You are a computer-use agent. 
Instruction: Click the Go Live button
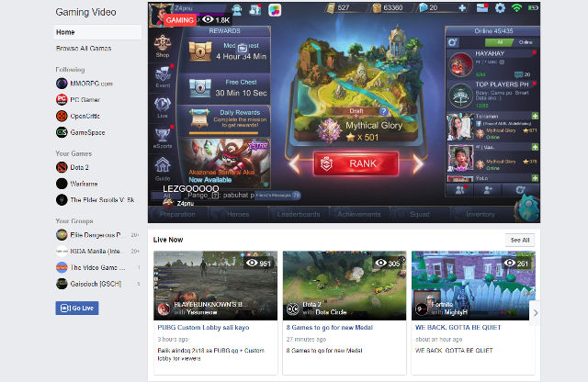tap(77, 308)
